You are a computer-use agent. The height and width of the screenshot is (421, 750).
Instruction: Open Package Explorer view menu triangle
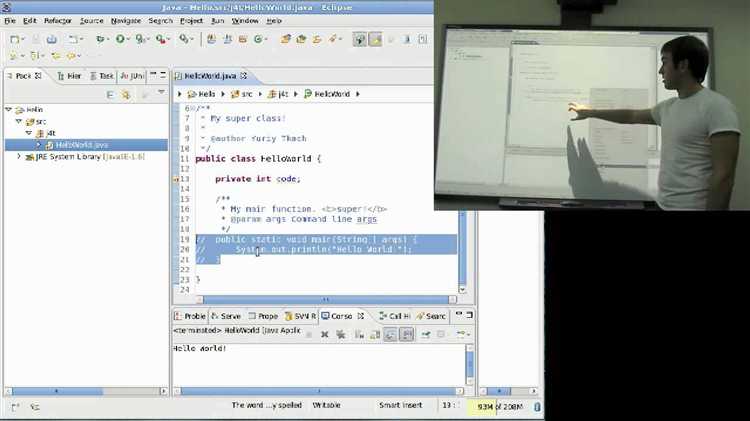tap(161, 92)
